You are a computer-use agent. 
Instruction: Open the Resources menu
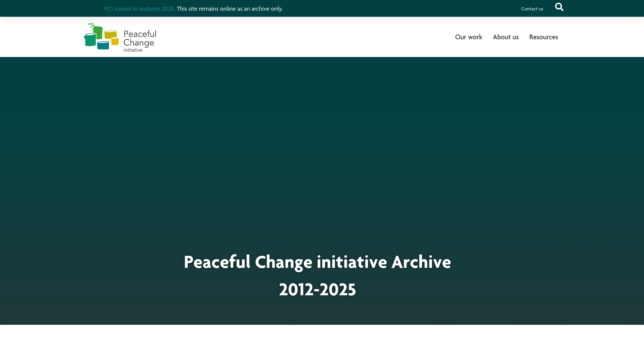click(543, 37)
